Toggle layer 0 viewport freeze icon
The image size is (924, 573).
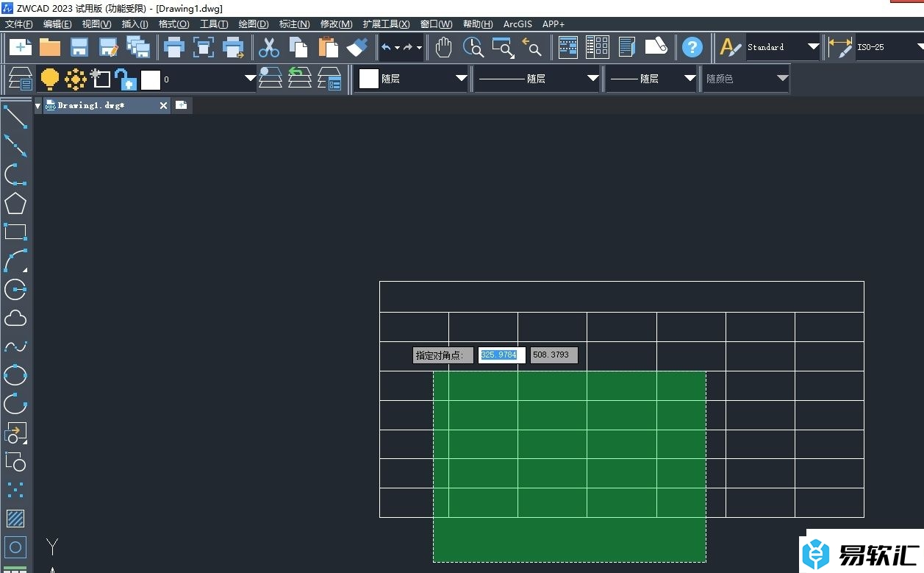[101, 78]
